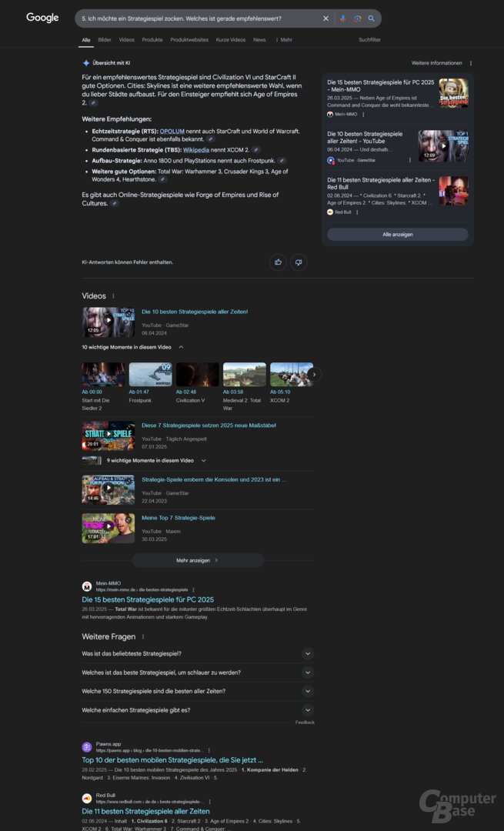Open Mein-MMO source card thumbnail in sidebar

coord(454,93)
